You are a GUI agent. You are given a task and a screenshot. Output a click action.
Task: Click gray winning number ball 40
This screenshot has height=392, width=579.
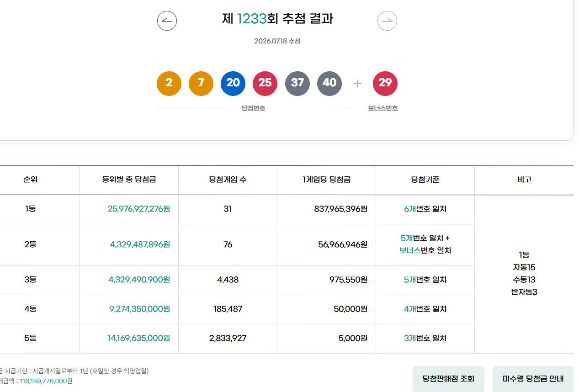pyautogui.click(x=329, y=84)
